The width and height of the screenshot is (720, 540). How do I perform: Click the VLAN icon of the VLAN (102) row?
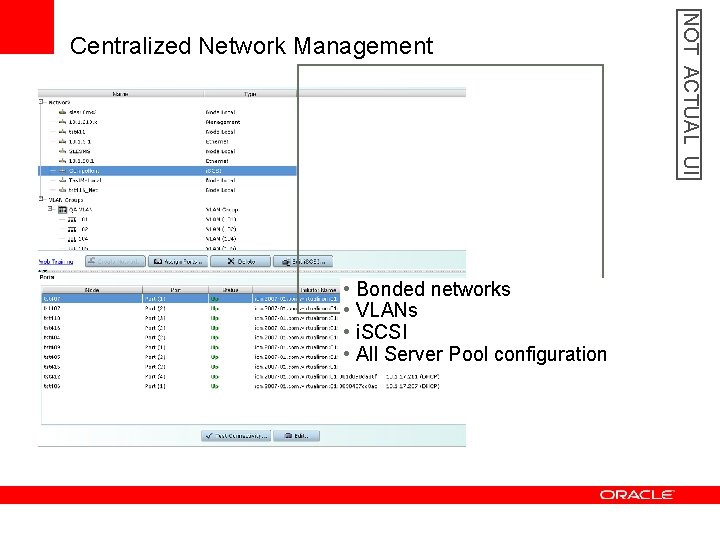click(72, 229)
